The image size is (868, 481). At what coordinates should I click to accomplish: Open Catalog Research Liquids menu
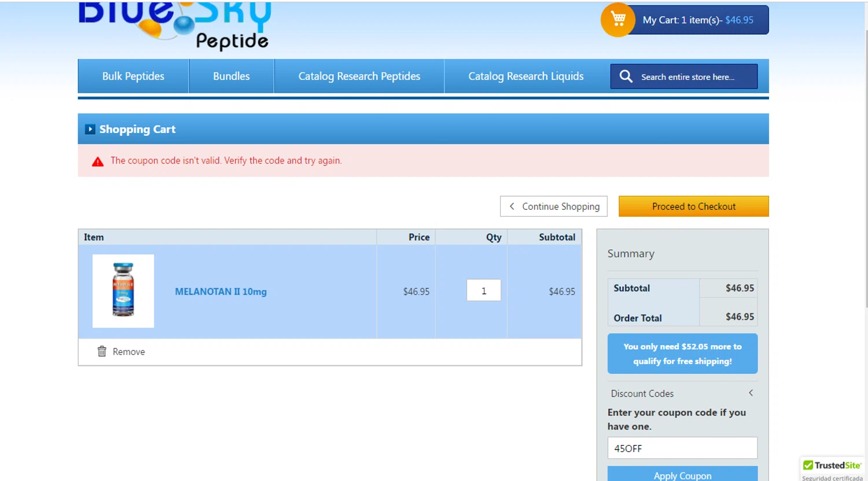click(526, 76)
